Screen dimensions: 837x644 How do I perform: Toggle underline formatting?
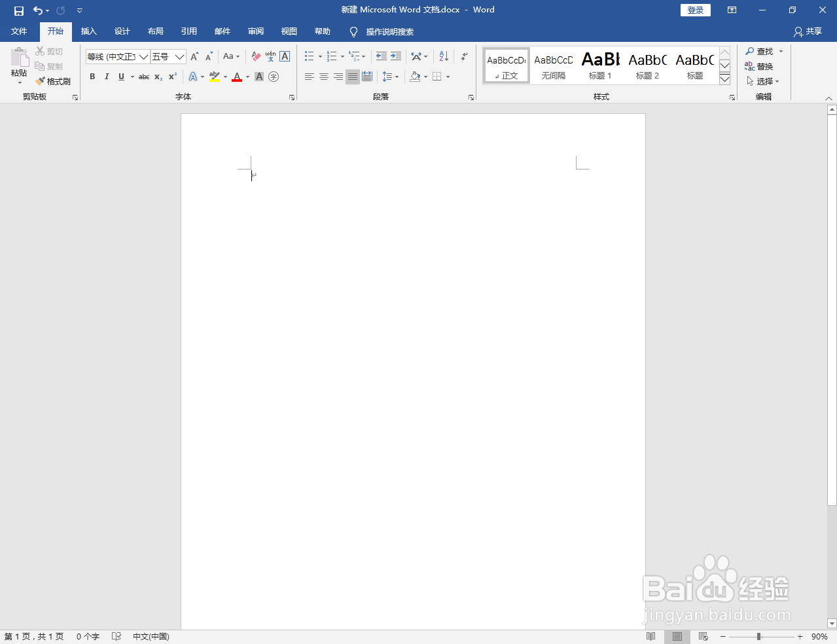tap(121, 77)
